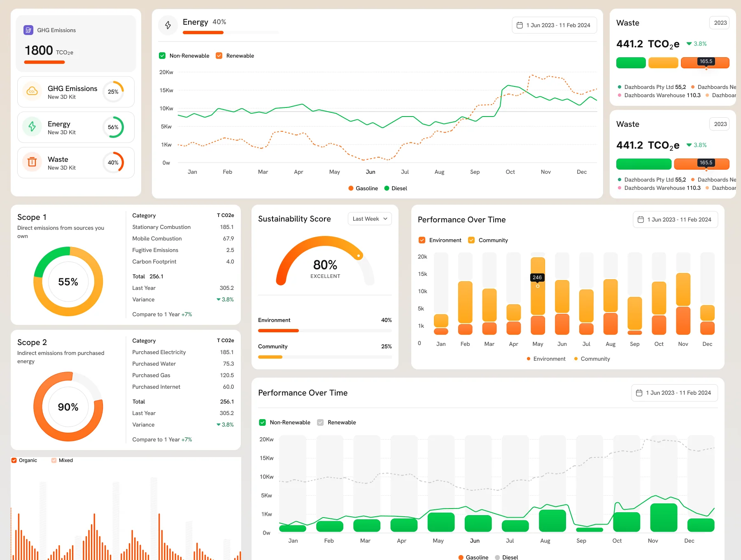This screenshot has height=560, width=741.
Task: Click the Scope 2 90% donut chart
Action: (68, 407)
